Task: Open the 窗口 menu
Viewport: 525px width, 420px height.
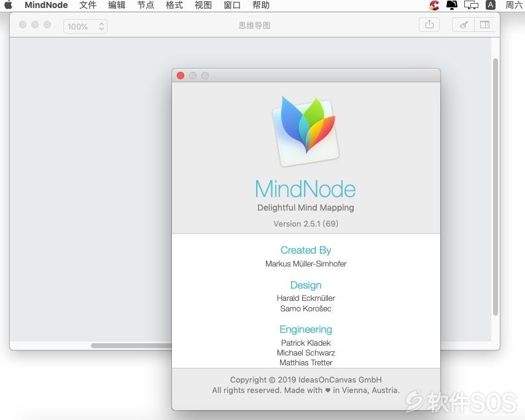Action: 231,5
